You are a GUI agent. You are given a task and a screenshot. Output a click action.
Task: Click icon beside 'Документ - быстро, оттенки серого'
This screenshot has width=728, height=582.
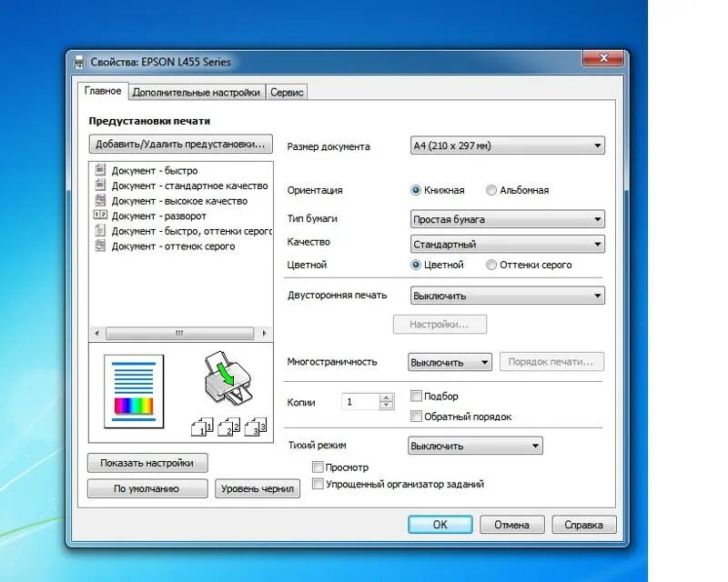100,231
